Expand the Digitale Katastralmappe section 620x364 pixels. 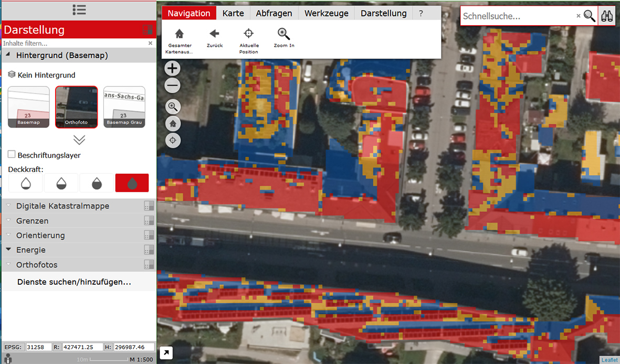(62, 206)
